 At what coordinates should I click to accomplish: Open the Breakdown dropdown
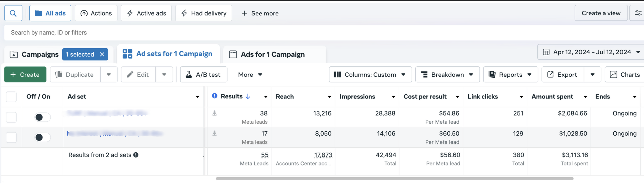point(447,75)
